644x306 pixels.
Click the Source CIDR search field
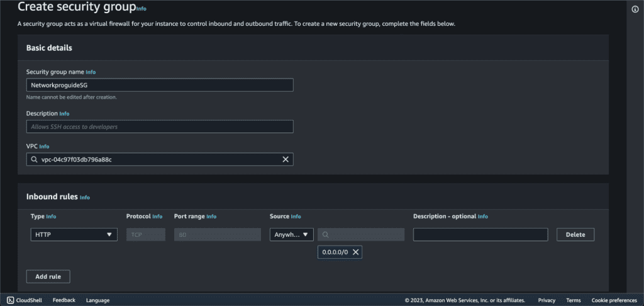361,234
